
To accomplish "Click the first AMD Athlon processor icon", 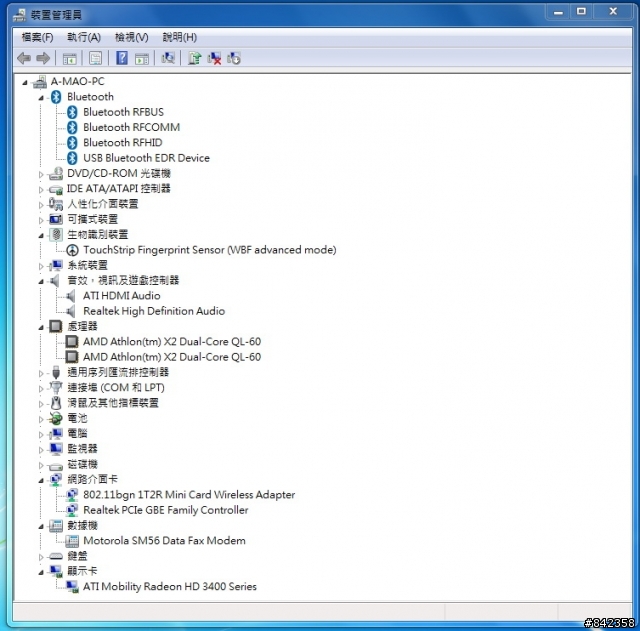I will click(72, 342).
